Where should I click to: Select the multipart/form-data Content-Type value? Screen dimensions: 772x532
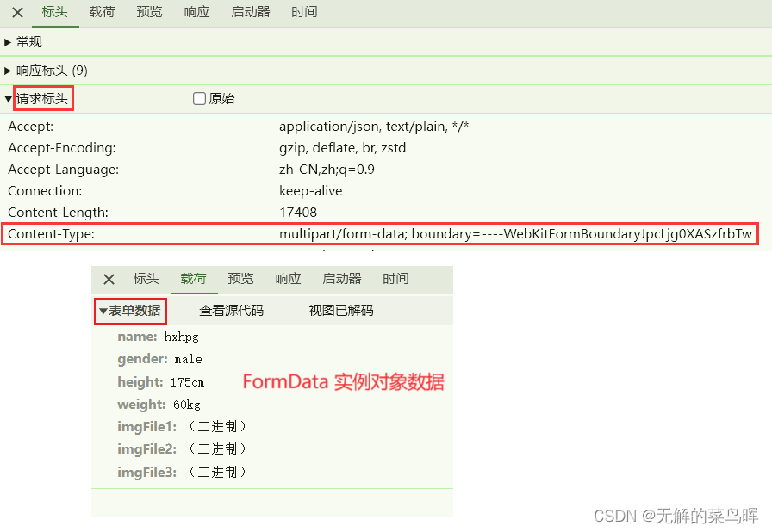515,234
